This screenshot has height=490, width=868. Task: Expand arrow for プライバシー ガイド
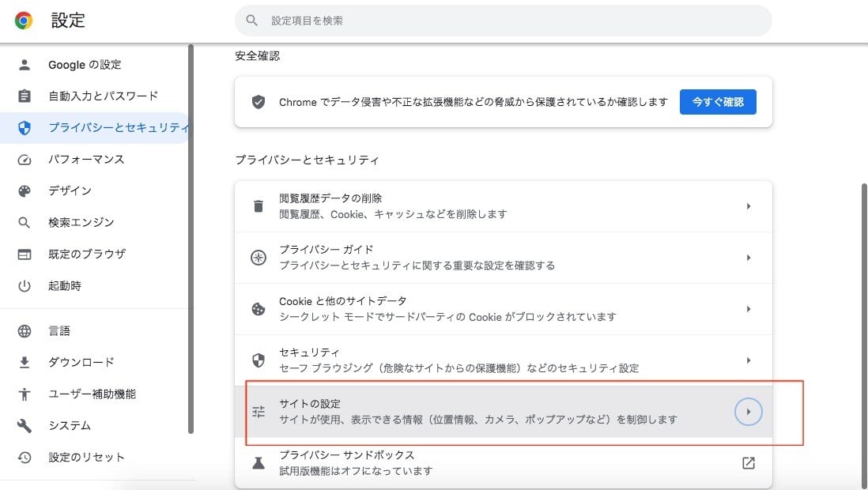click(749, 258)
